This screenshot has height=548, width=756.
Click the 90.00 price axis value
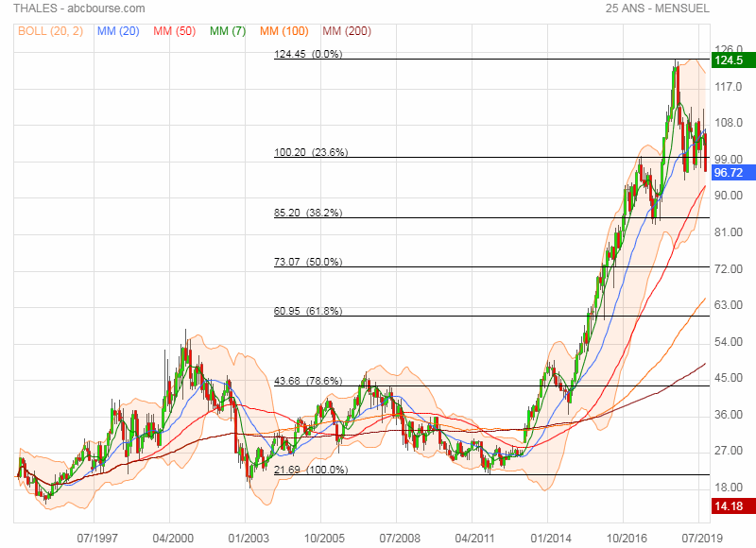click(728, 196)
